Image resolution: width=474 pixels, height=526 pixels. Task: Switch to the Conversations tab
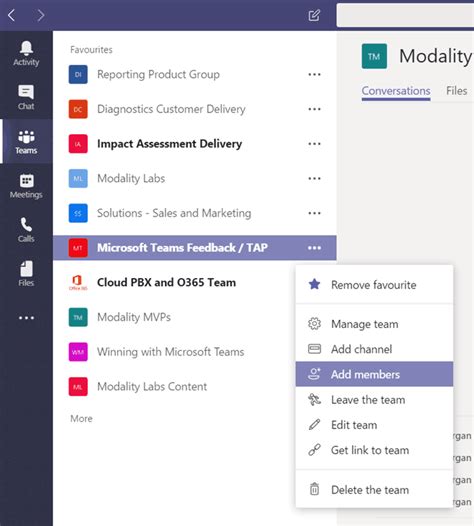point(396,91)
